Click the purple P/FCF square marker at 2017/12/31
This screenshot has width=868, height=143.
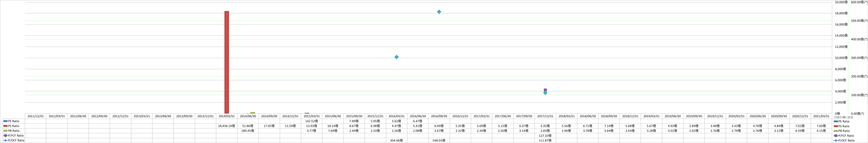(545, 90)
